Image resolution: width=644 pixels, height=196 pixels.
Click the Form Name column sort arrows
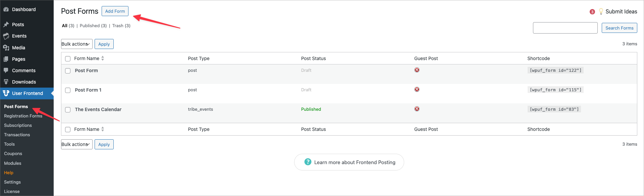click(103, 58)
